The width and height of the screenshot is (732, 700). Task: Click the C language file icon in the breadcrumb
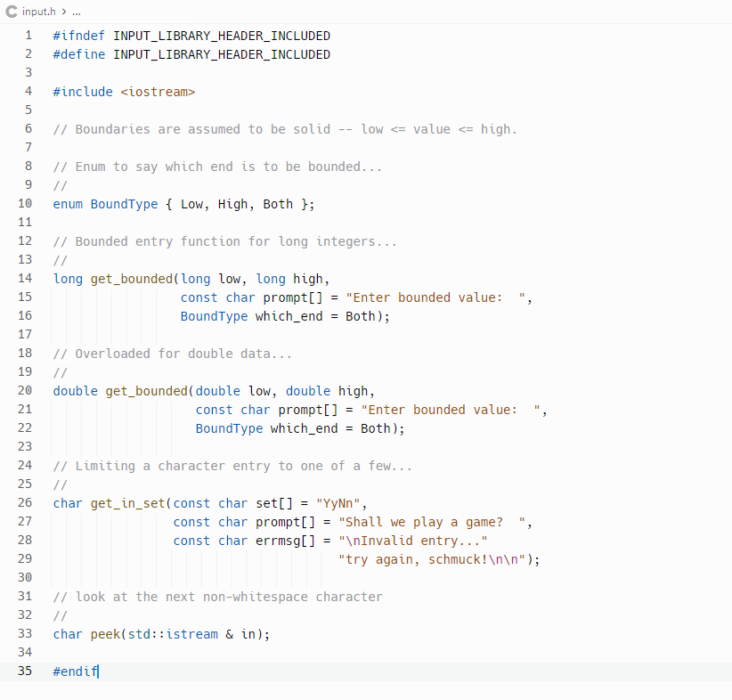(12, 12)
